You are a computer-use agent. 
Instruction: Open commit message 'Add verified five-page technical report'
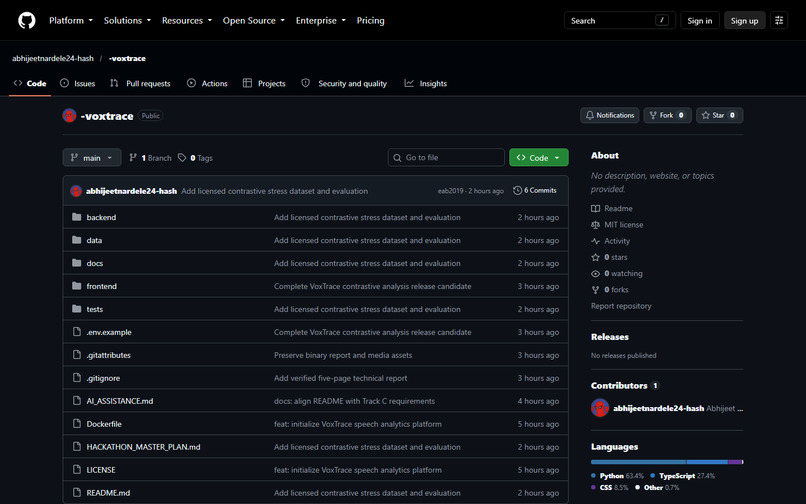click(340, 378)
